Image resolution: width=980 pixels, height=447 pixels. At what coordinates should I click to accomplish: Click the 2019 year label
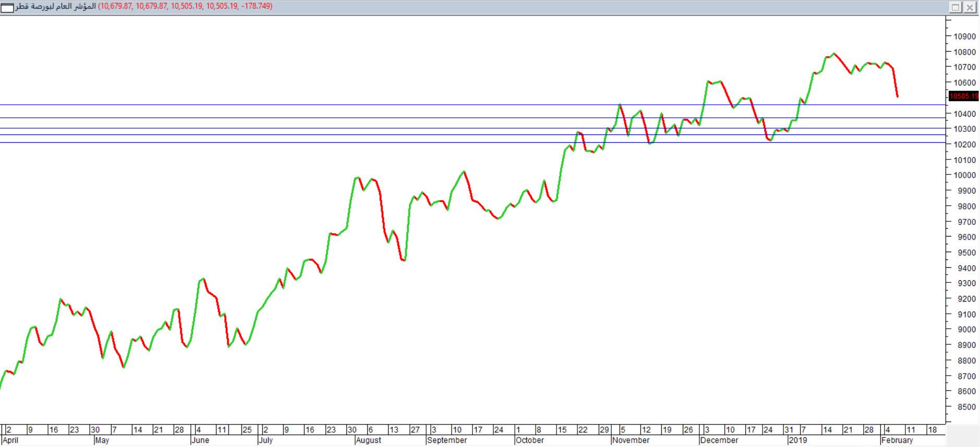(797, 441)
